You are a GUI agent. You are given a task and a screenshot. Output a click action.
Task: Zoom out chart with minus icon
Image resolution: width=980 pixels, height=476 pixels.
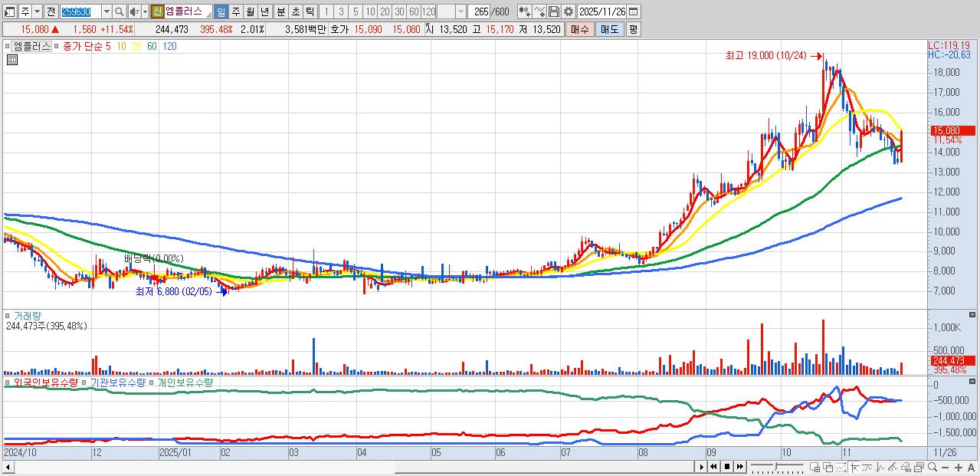[945, 467]
